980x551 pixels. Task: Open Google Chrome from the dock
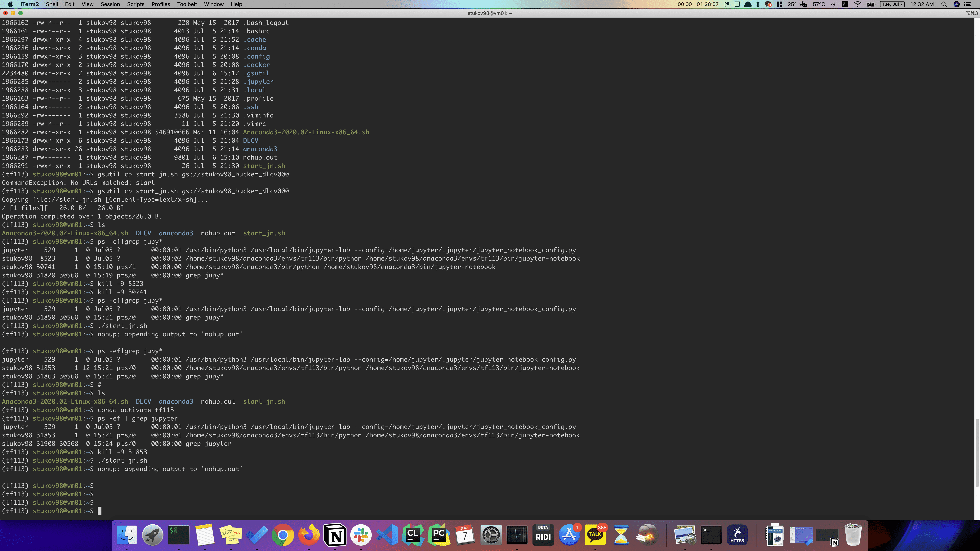tap(283, 535)
